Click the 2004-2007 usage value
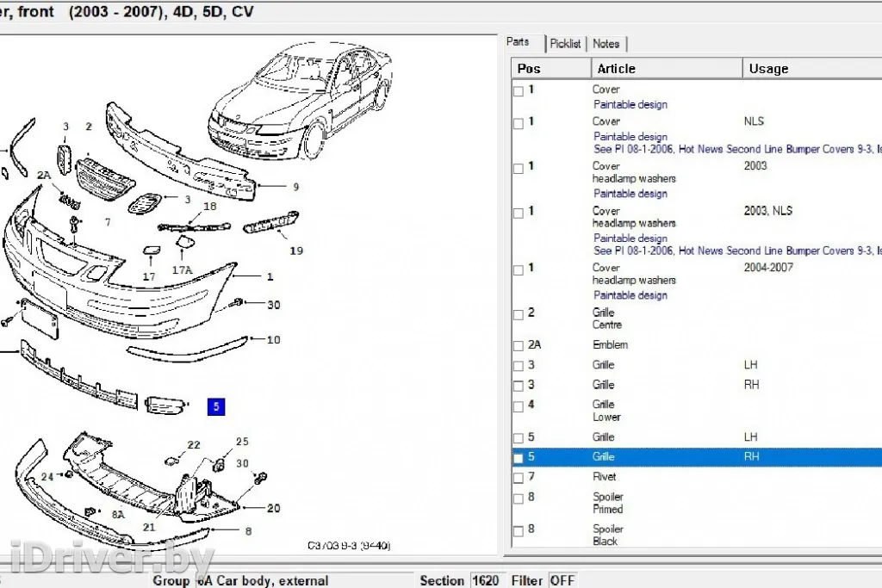The width and height of the screenshot is (882, 588). 768,268
